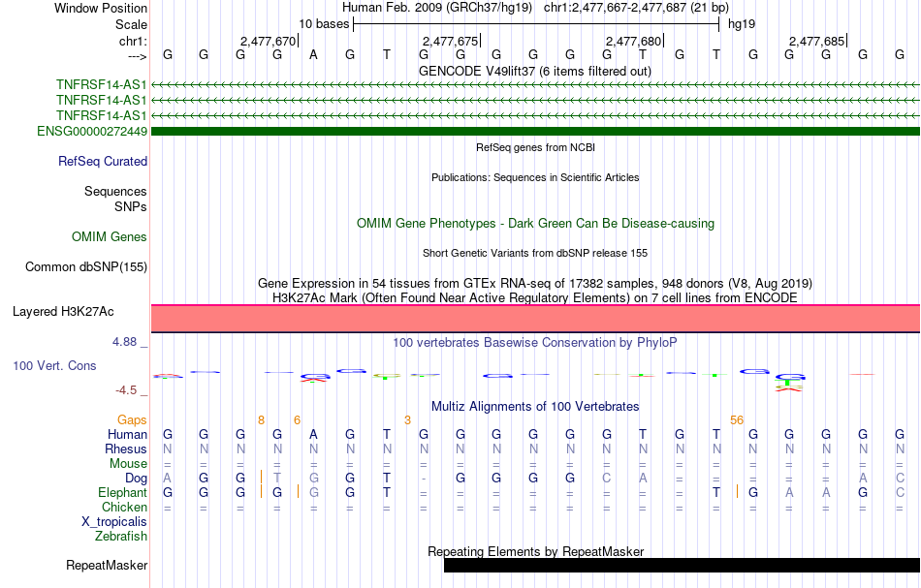Open 'Publications: Sequences in Scientific Articles' title
The image size is (921, 588).
[x=535, y=177]
